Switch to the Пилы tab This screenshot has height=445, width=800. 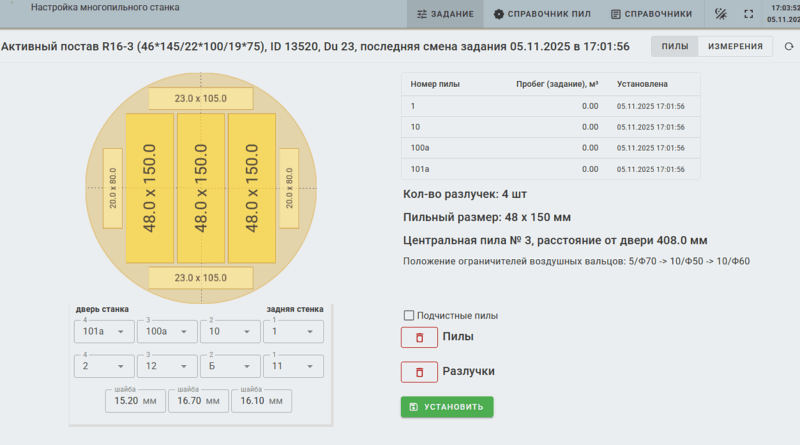click(x=674, y=46)
